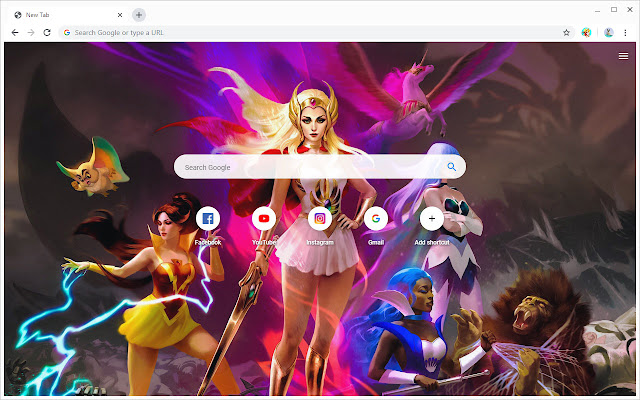Open a new tab with plus button
Screen dimensions: 640x400
[139, 15]
